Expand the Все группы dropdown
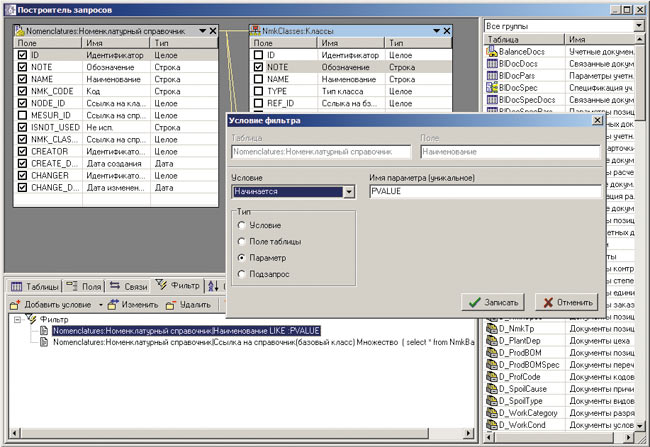Viewport: 650px width, 447px height. [x=636, y=23]
